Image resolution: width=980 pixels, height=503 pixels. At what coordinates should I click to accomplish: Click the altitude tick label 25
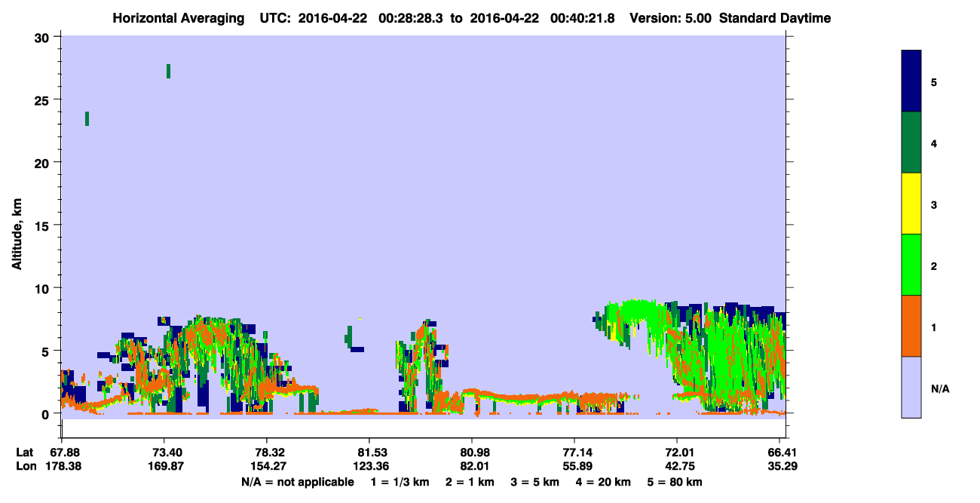point(44,100)
